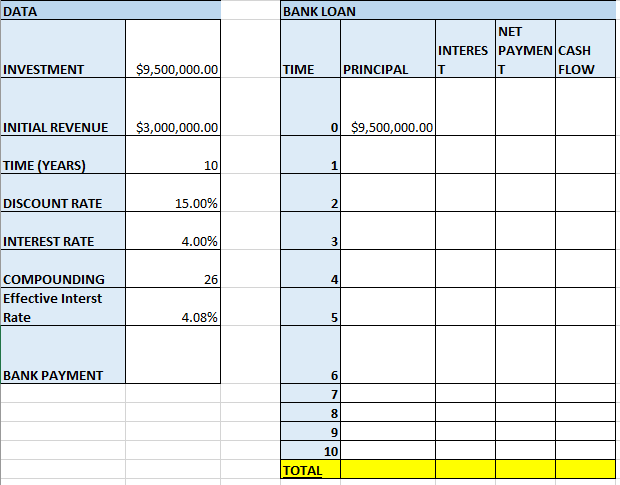Click the empty INTEREST cell for time 1
620x485 pixels.
[465, 155]
